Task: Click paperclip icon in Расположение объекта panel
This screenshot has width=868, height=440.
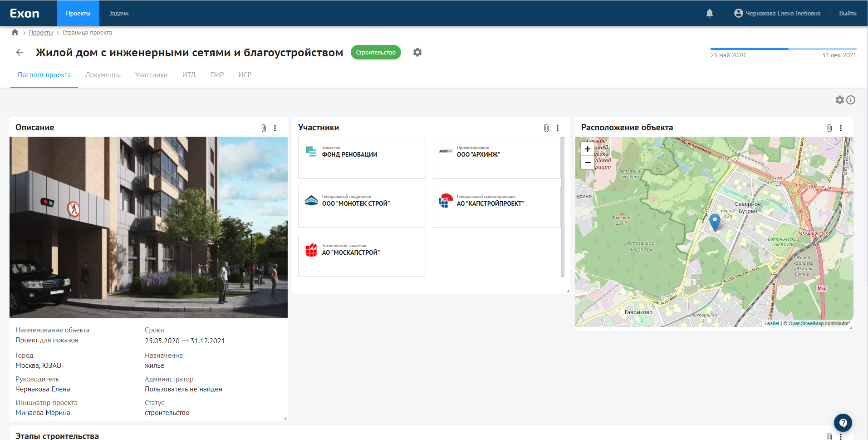Action: 829,128
